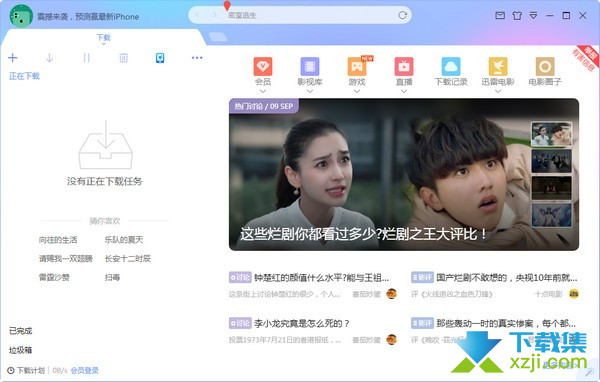
Task: Delete task using the trash icon
Action: click(123, 58)
